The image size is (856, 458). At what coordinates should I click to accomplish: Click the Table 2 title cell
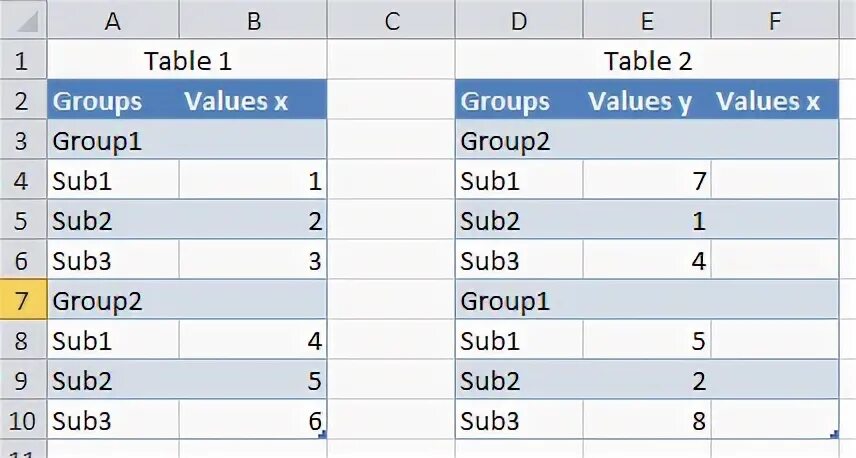[647, 61]
